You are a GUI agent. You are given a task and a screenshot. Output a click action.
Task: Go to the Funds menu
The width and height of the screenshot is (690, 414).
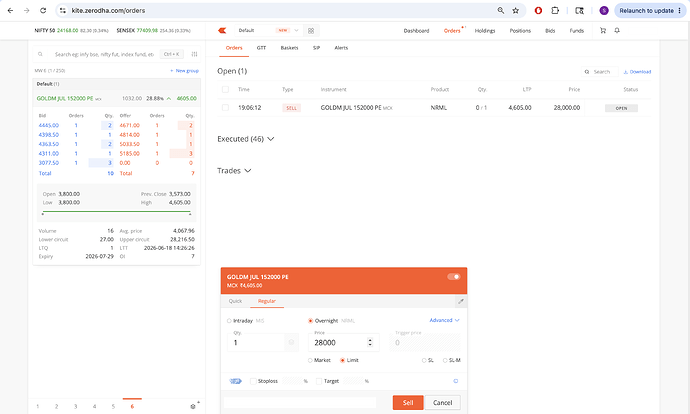[576, 31]
